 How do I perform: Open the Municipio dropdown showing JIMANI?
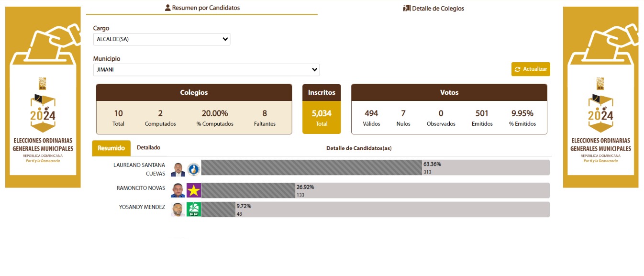pyautogui.click(x=206, y=70)
